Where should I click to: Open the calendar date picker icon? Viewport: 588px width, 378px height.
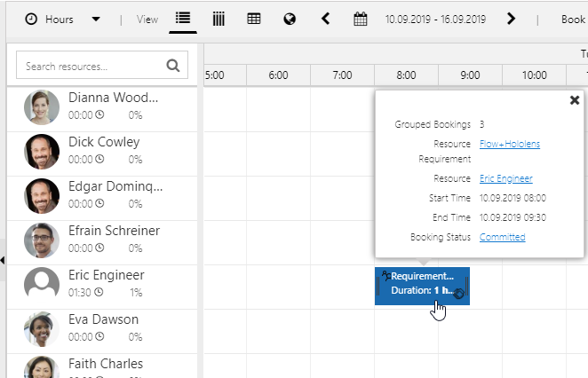361,19
